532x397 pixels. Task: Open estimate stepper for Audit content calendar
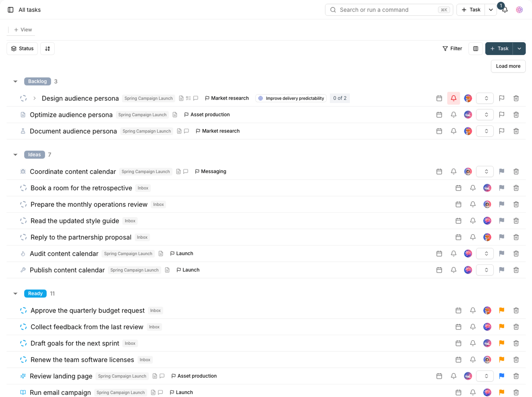pyautogui.click(x=485, y=253)
